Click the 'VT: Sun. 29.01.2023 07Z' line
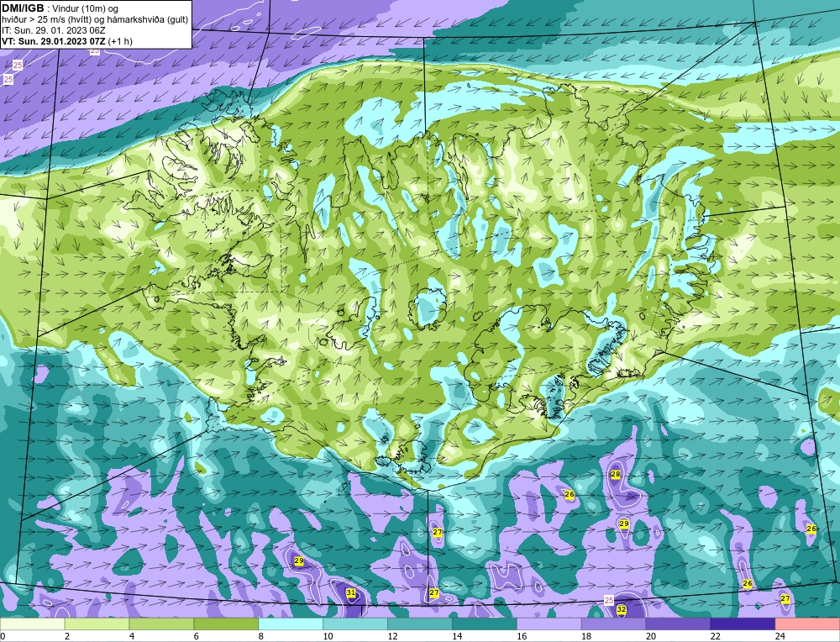The height and width of the screenshot is (642, 840). (x=67, y=41)
